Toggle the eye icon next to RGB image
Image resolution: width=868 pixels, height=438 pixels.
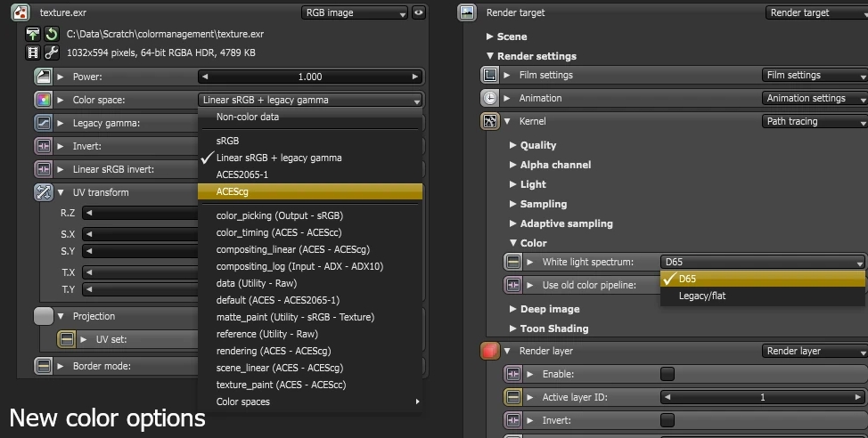tap(418, 13)
